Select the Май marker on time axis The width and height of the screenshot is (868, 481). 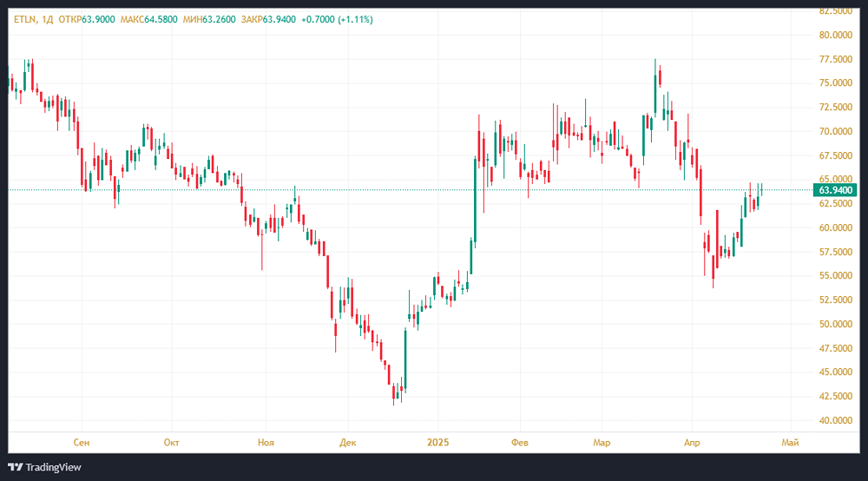[x=790, y=443]
